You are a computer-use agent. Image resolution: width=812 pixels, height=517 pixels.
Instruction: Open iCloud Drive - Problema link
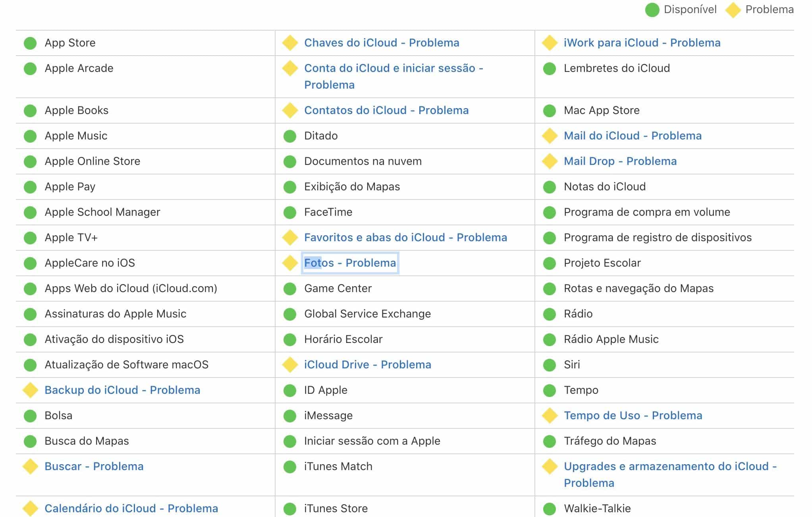click(368, 365)
